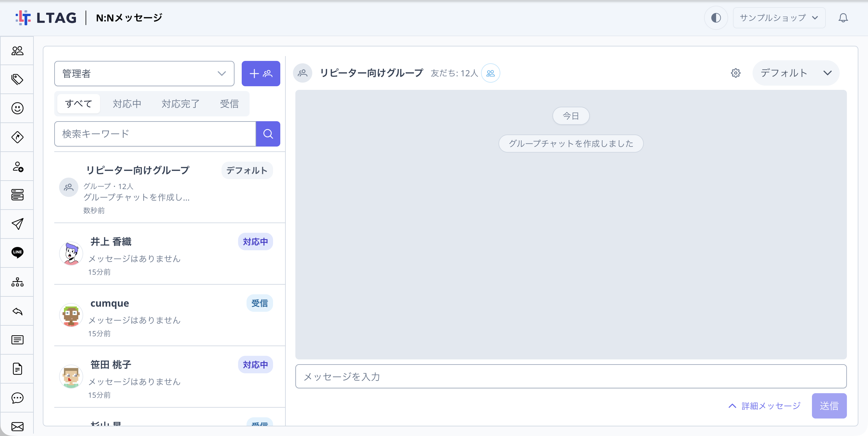Open the cumque conversation

[x=169, y=315]
